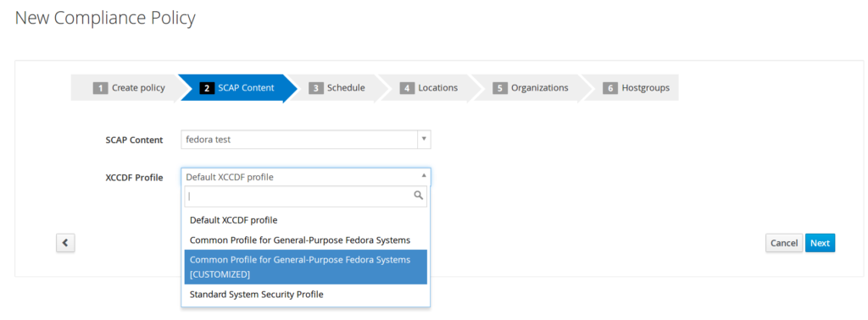Open the SCAP Content dropdown arrow
Screen dimensions: 868x320
tap(424, 140)
